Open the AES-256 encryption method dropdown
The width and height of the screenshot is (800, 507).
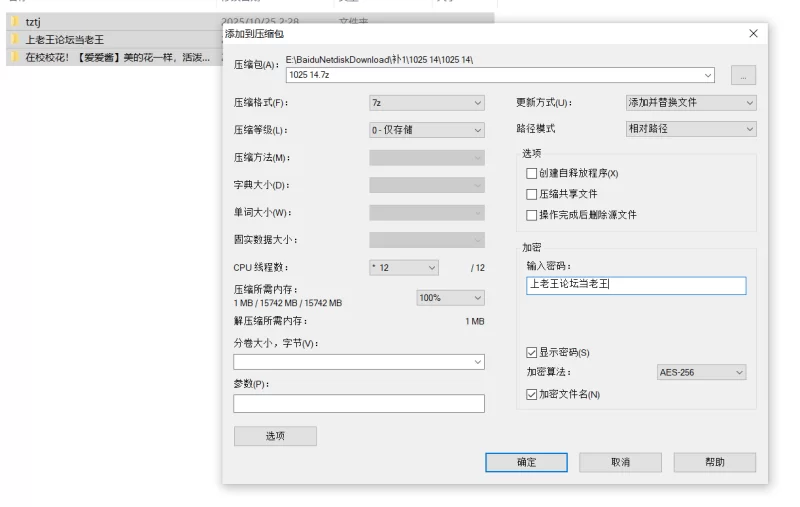click(701, 372)
